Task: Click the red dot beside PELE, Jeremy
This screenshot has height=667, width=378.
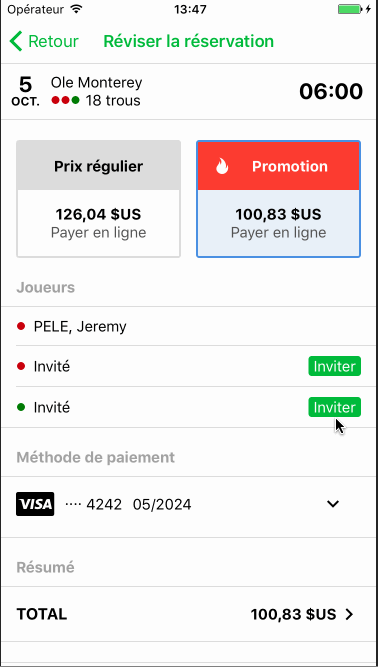Action: point(20,326)
